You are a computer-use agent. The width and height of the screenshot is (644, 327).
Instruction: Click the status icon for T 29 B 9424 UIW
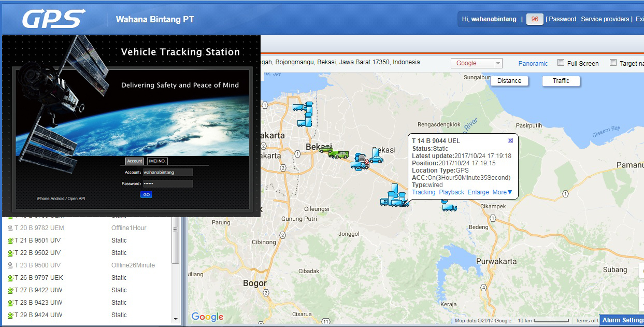click(10, 315)
